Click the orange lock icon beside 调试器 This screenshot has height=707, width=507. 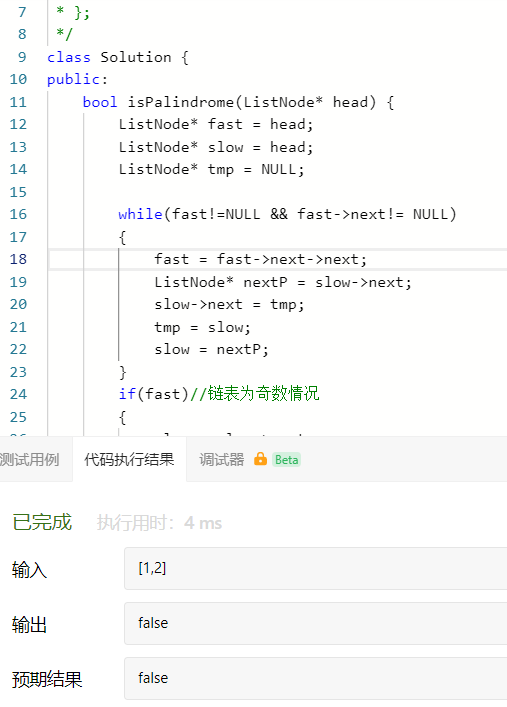[x=260, y=459]
